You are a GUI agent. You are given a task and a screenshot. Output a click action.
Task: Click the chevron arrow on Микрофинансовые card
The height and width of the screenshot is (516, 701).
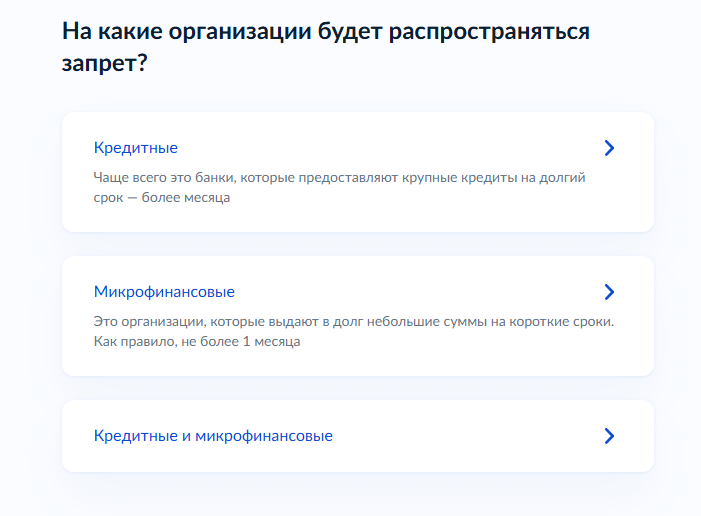[x=609, y=292]
